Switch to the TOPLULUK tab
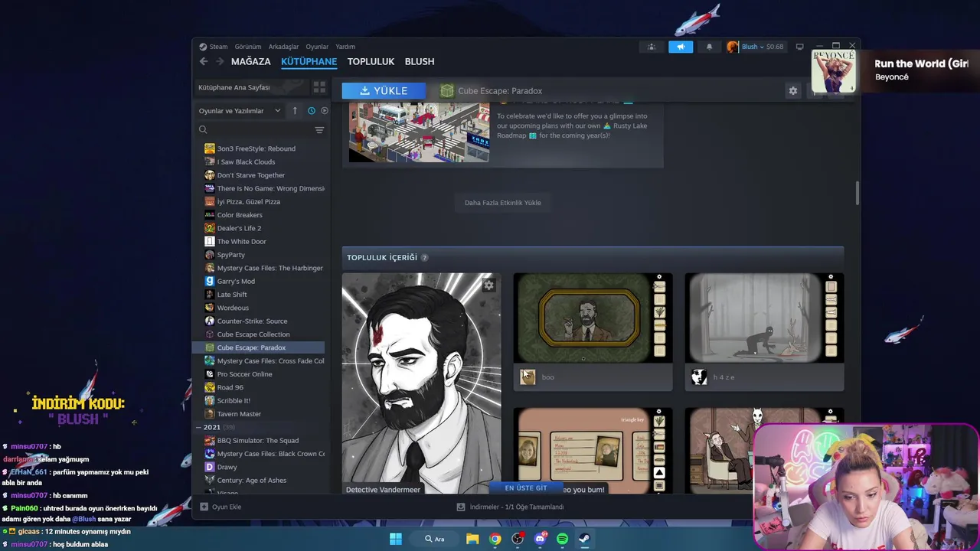 371,61
